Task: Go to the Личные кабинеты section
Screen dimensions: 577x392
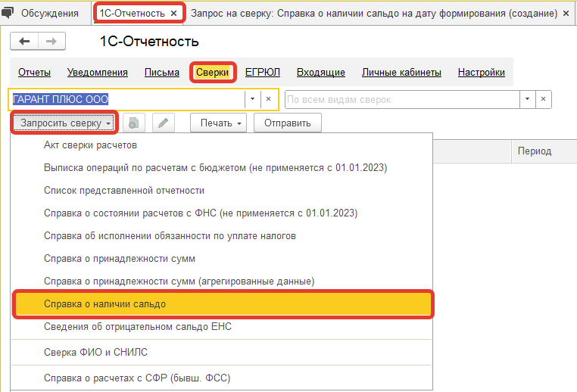Action: [x=401, y=73]
